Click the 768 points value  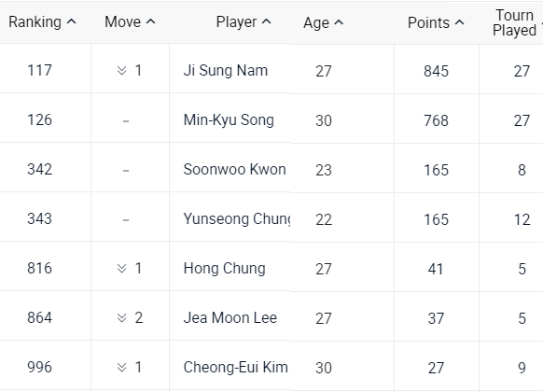pos(437,120)
